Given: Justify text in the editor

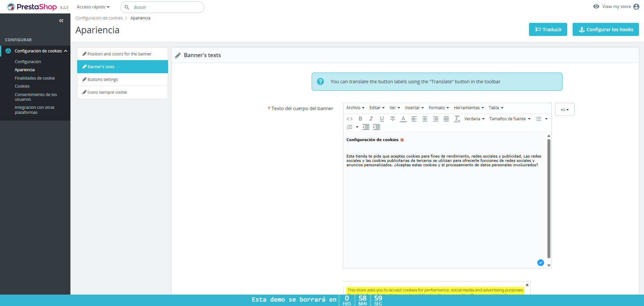Looking at the screenshot, I should [446, 119].
